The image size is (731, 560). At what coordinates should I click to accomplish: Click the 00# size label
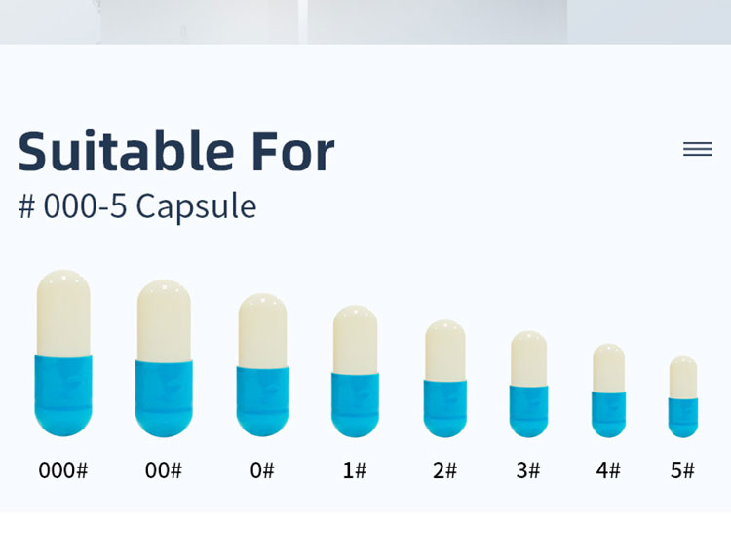pyautogui.click(x=164, y=470)
